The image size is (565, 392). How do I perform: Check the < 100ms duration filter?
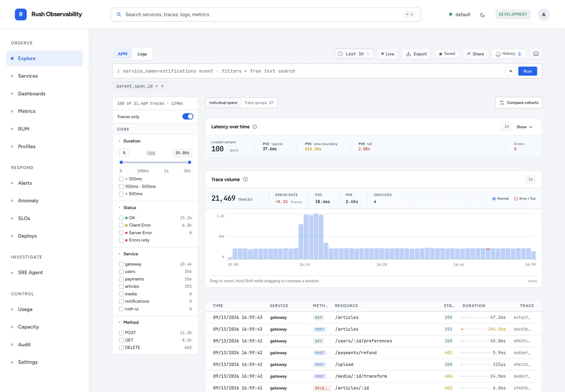pyautogui.click(x=121, y=179)
